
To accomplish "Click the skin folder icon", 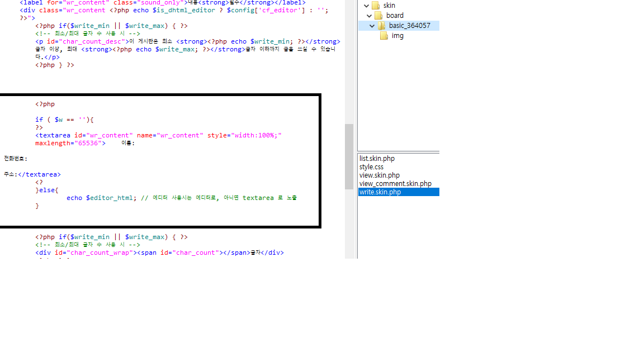I will pos(375,6).
